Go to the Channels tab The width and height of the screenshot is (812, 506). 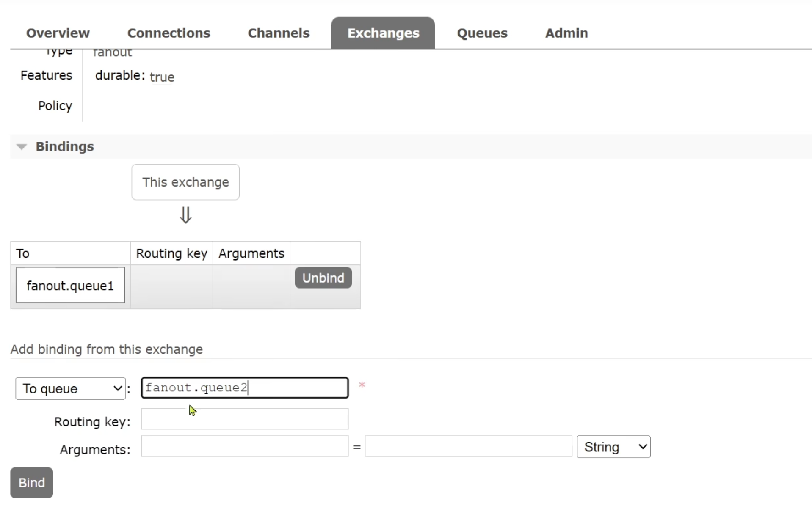pyautogui.click(x=279, y=33)
